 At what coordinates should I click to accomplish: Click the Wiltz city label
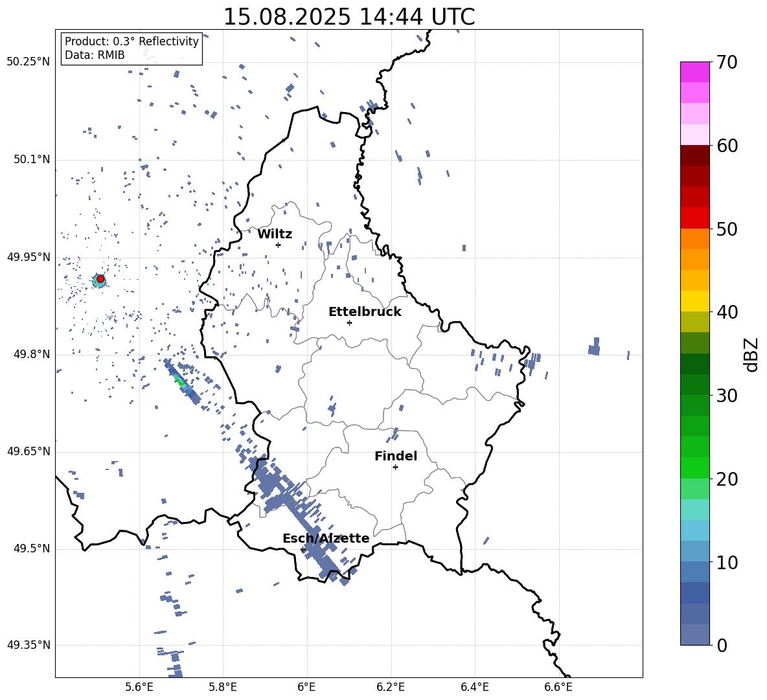pos(275,234)
